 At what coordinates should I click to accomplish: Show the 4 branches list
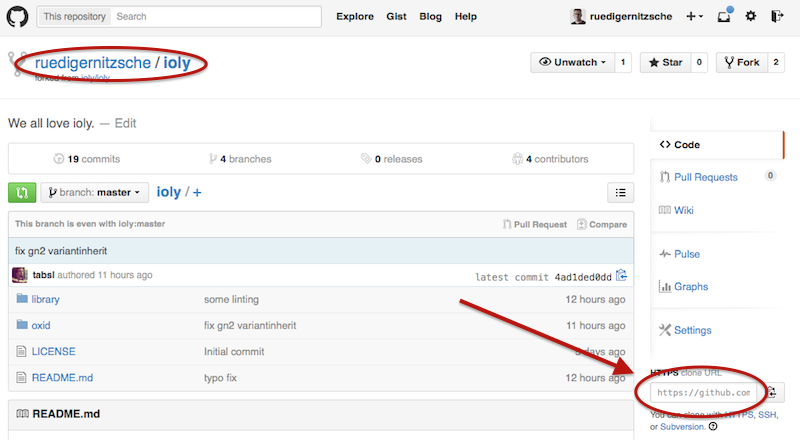[240, 159]
